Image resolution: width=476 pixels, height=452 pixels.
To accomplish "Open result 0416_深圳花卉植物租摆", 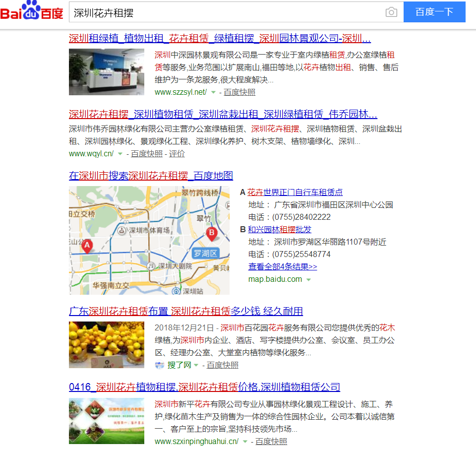I will [204, 387].
